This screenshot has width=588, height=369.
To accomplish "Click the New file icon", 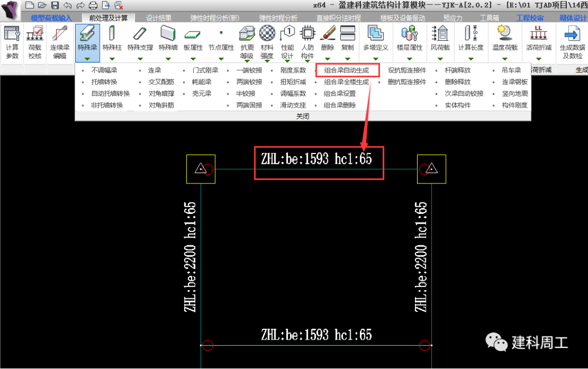I will [29, 5].
